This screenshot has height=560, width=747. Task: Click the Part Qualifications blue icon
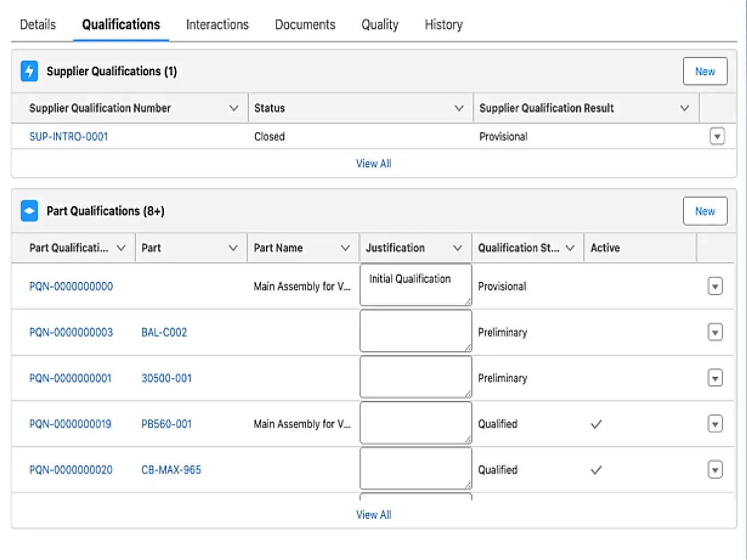coord(29,211)
